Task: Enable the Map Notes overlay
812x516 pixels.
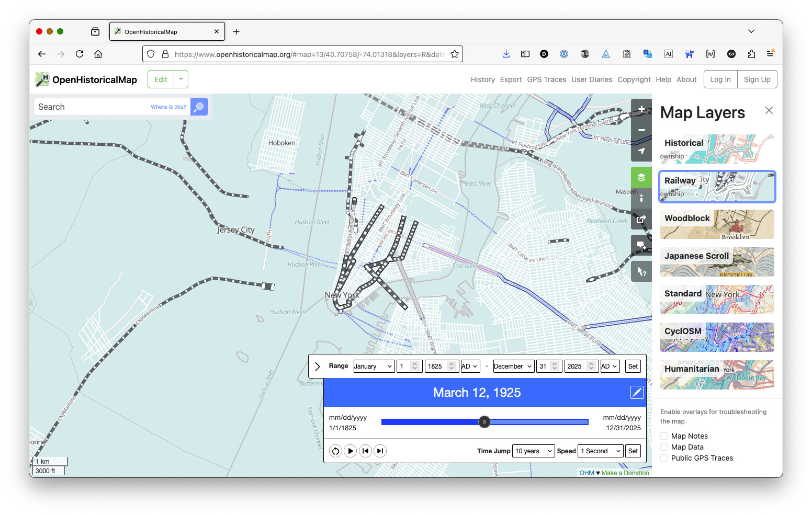Action: click(x=664, y=436)
